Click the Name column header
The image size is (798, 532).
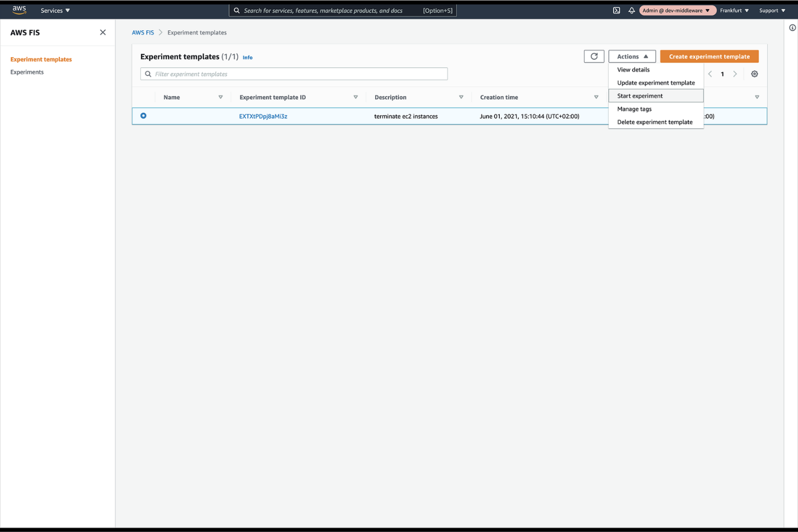171,97
